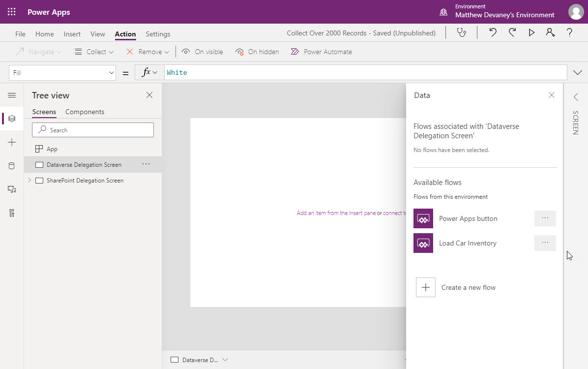Open options for the Power Apps button flow
Image resolution: width=588 pixels, height=369 pixels.
click(545, 218)
